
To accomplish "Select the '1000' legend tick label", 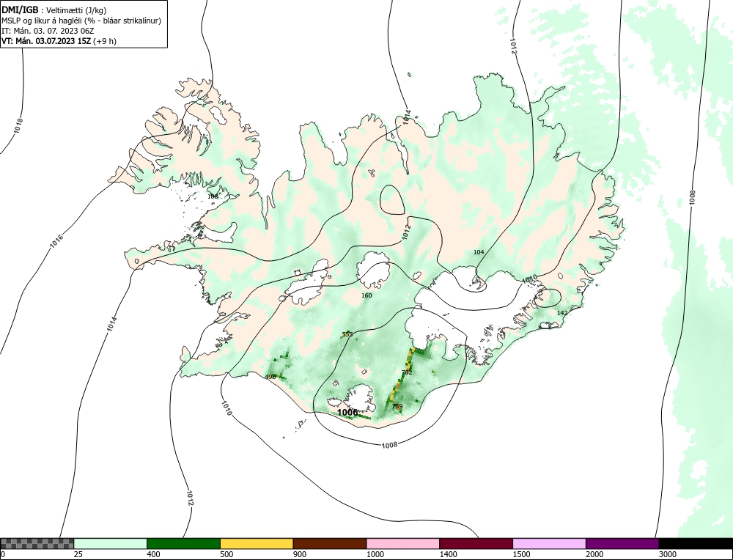I will [375, 554].
